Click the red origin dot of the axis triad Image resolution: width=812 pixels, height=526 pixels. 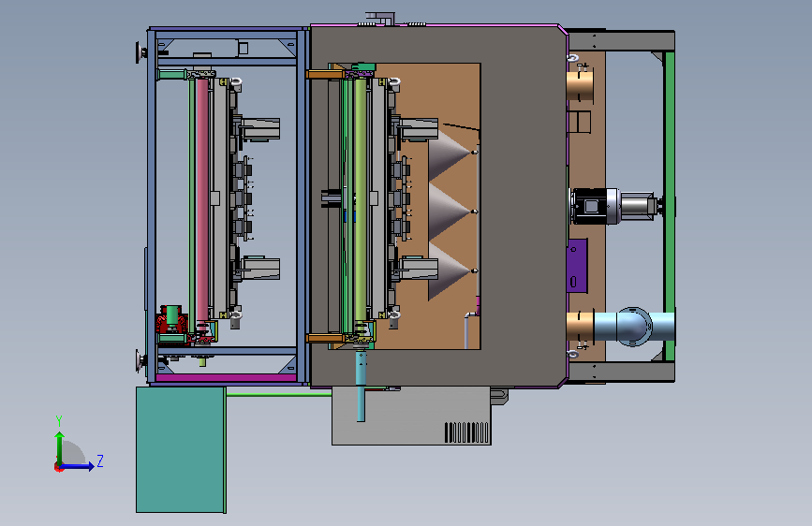(x=58, y=467)
